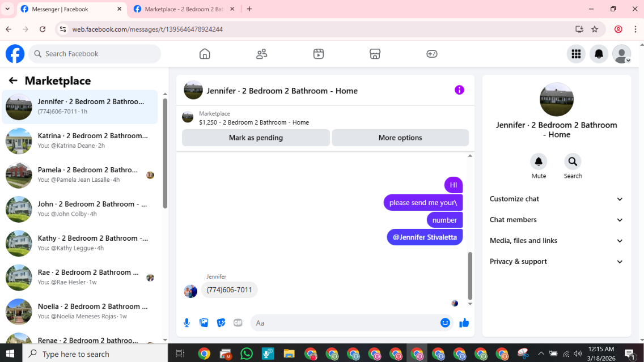Open Facebook notifications bell
Viewport: 644px width, 362px height.
(599, 54)
